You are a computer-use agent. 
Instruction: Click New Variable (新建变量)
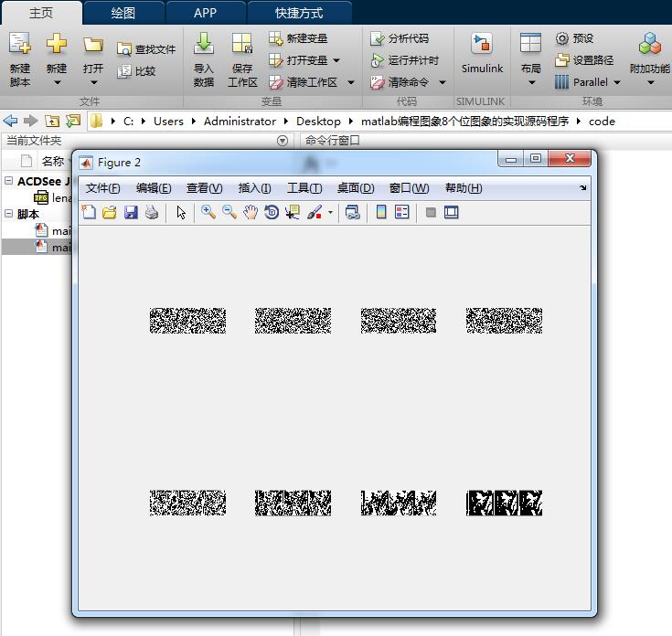click(x=298, y=38)
